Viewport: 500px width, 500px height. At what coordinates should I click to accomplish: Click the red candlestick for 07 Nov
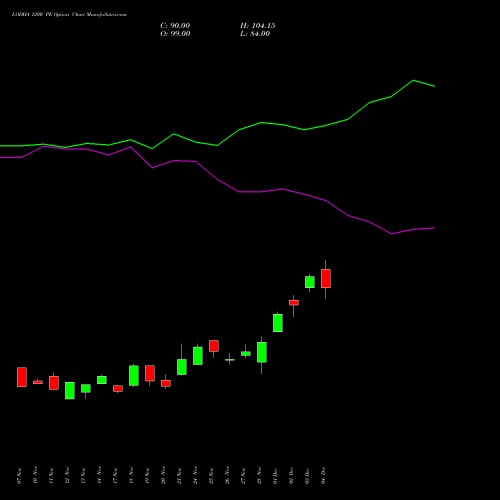tap(22, 377)
